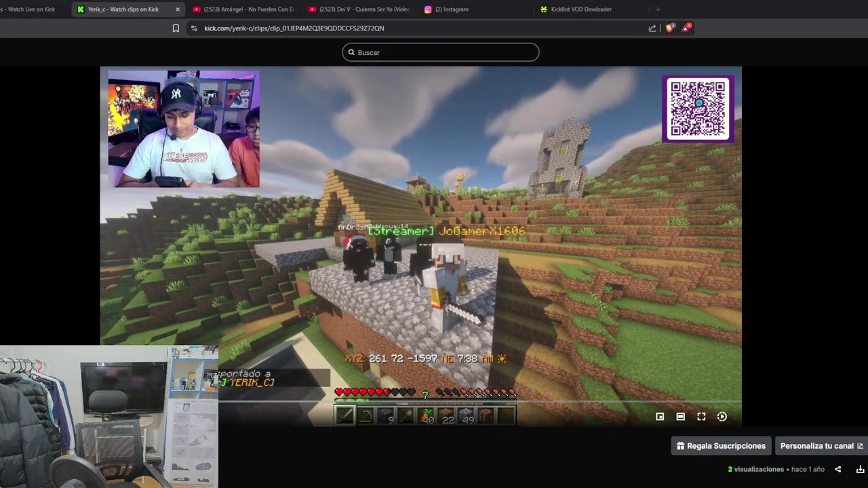The image size is (868, 488).
Task: Bookmark the page using the bookmark icon
Action: [x=176, y=28]
